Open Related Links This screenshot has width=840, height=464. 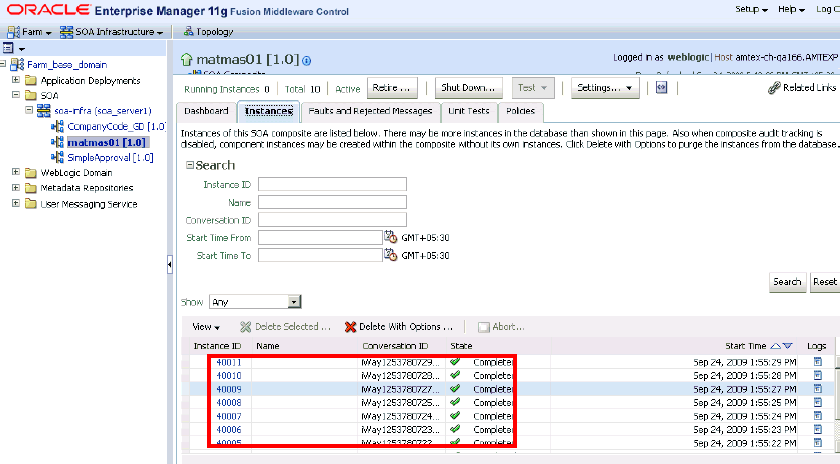801,87
